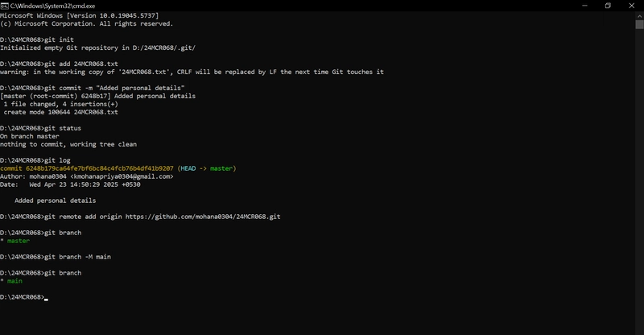Click the 'Initialized empty Git repository' line
644x335 pixels.
click(x=97, y=48)
